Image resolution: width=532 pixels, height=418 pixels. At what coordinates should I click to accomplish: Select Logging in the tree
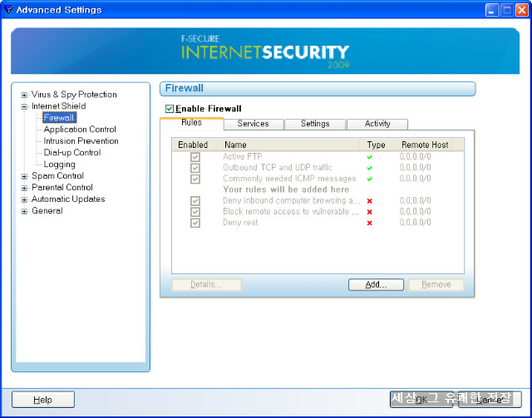tap(59, 165)
